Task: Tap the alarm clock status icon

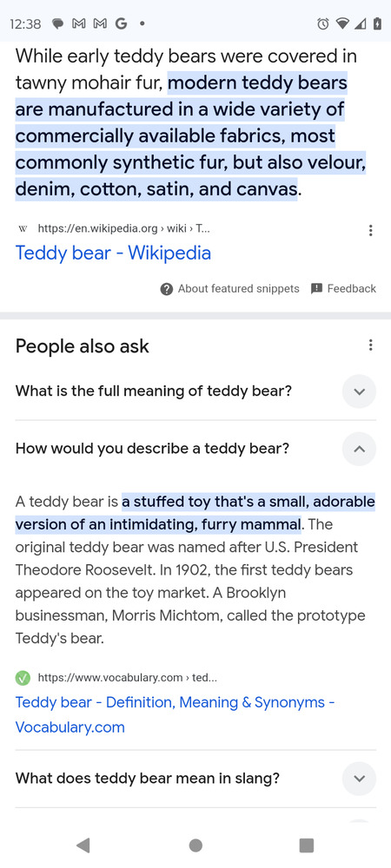Action: point(323,23)
